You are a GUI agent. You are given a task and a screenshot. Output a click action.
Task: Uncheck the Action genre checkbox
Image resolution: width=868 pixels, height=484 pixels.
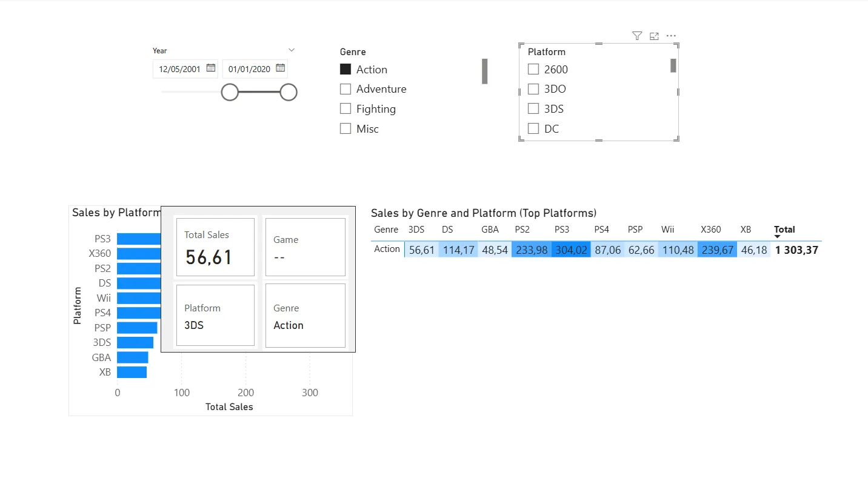[x=346, y=69]
